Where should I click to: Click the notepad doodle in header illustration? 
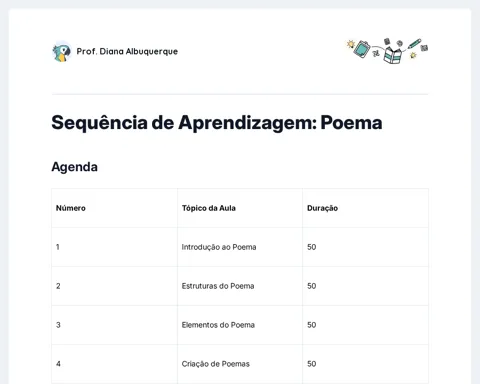(x=362, y=49)
